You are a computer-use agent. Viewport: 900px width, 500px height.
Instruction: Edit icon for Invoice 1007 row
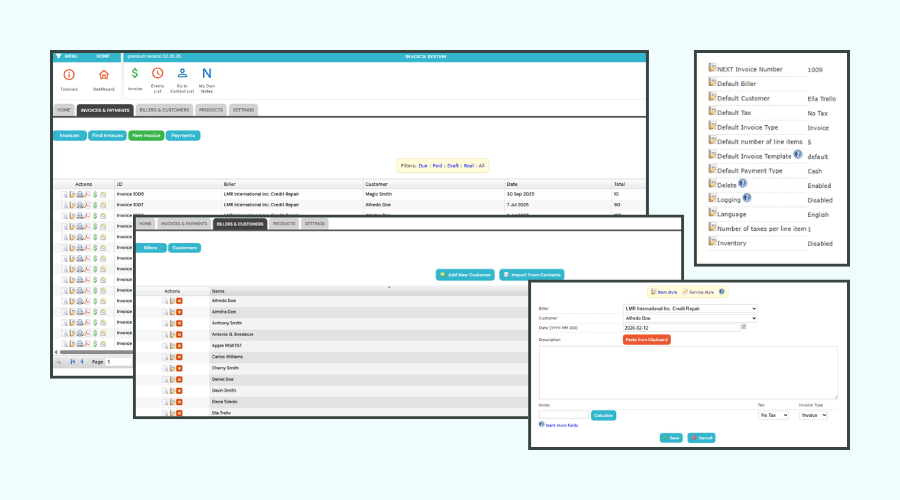(x=72, y=205)
